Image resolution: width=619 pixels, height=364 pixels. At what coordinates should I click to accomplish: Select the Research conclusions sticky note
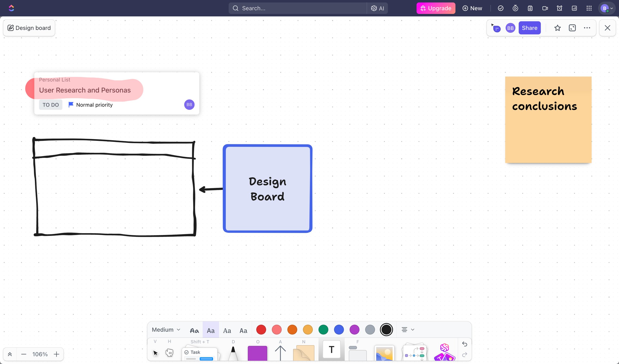[548, 120]
